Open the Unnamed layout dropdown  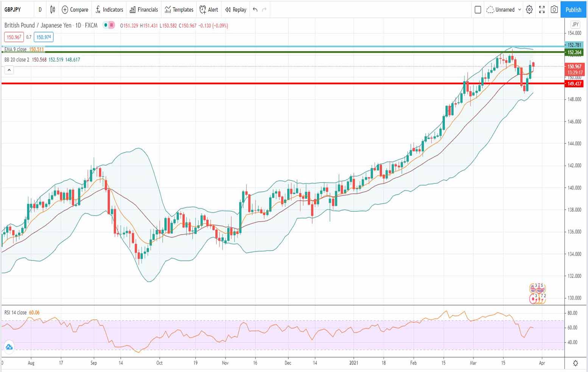coord(504,10)
